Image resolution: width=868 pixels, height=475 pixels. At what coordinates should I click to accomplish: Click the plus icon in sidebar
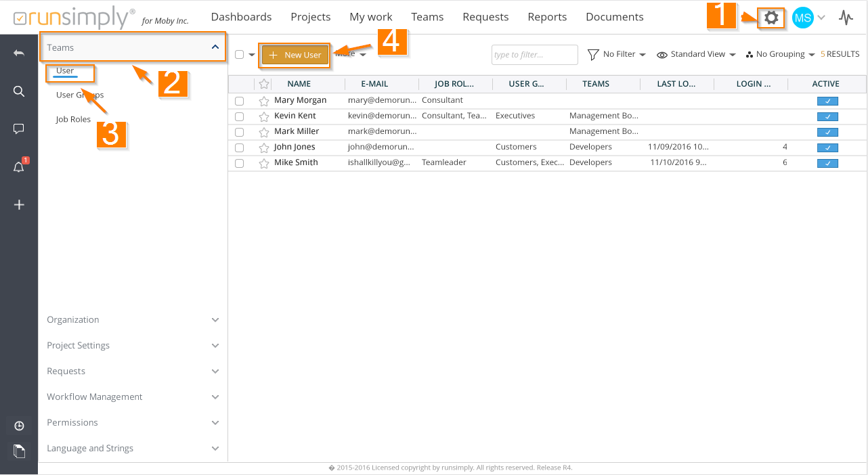[x=19, y=205]
